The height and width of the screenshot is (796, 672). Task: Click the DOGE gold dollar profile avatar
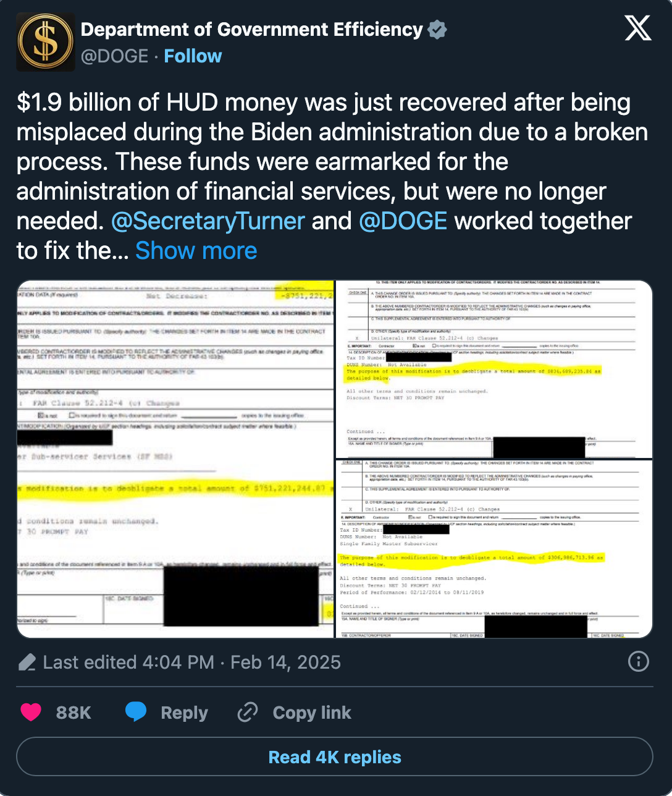[45, 41]
